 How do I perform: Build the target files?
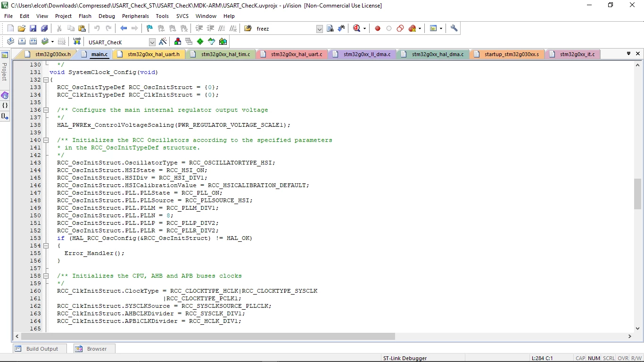pos(22,41)
